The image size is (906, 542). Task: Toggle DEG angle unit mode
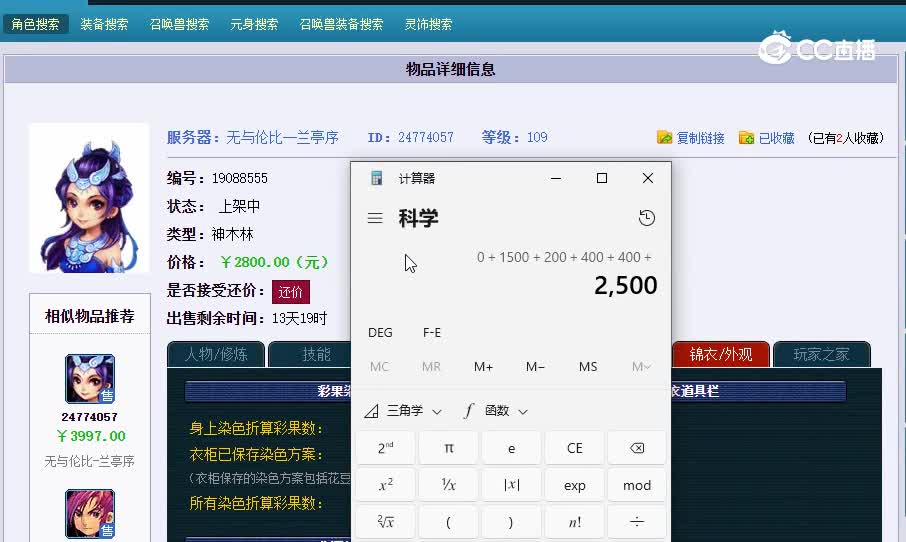tap(380, 332)
